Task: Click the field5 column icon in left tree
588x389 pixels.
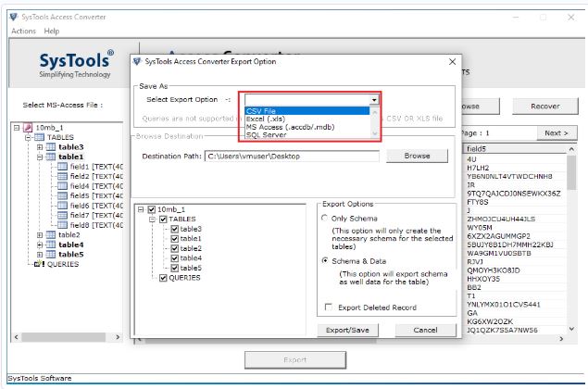Action: [x=63, y=195]
